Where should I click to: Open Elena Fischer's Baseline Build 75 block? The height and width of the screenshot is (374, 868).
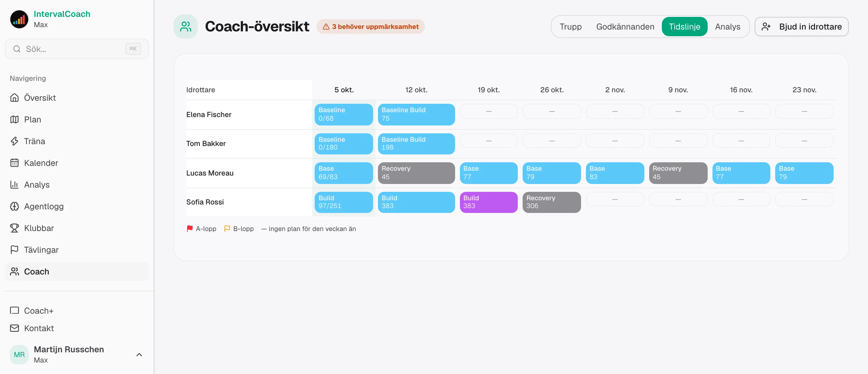coord(416,114)
